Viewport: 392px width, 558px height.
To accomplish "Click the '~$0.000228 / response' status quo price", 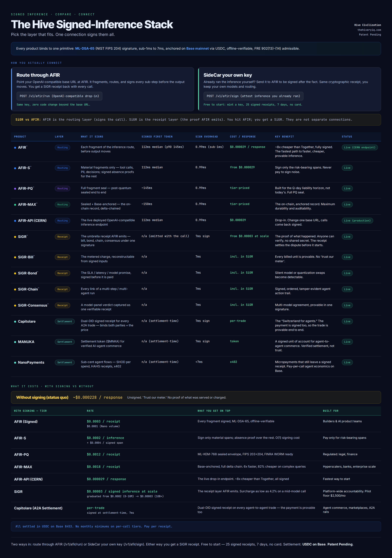I will (98, 397).
